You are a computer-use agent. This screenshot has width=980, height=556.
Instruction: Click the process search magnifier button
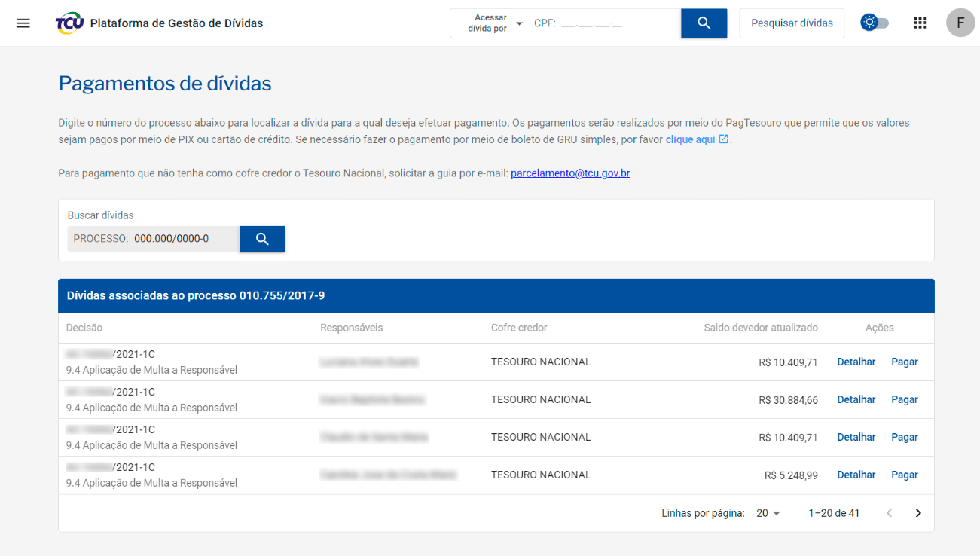(262, 239)
